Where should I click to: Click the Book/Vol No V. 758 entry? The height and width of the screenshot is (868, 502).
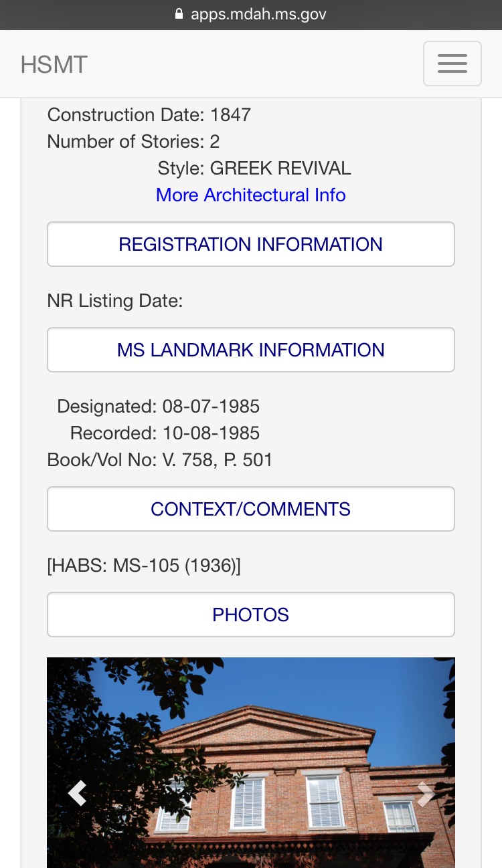click(160, 460)
